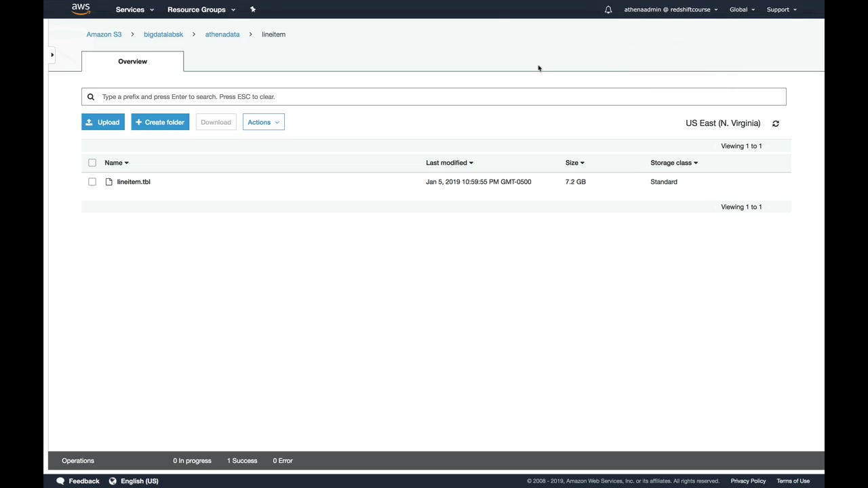Viewport: 868px width, 488px height.
Task: Open the lineitem.tbl file link
Action: (x=134, y=182)
